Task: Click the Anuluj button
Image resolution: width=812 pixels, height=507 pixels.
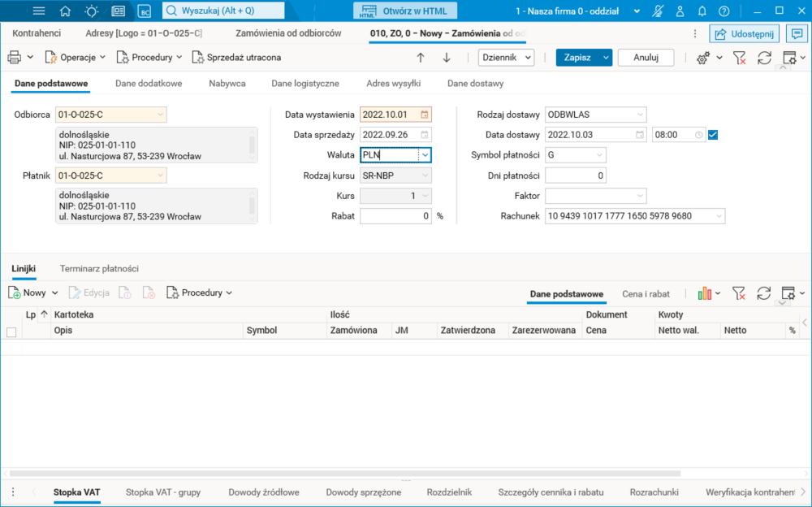Action: click(646, 58)
